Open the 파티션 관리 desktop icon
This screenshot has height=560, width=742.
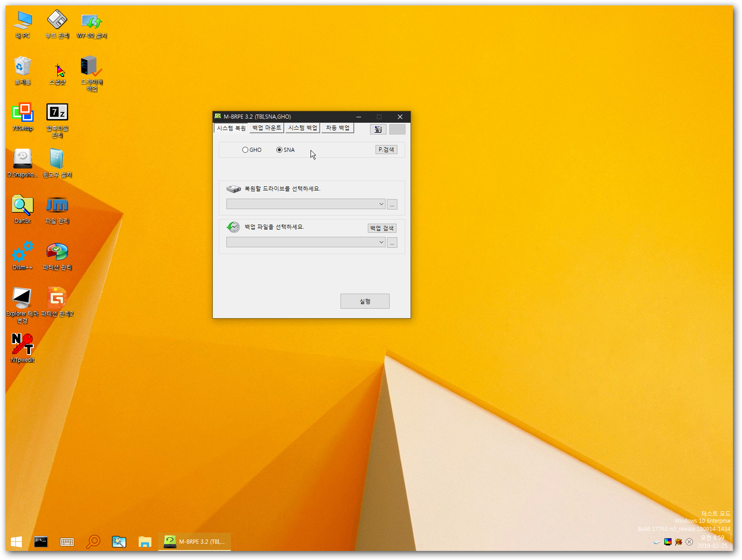[57, 256]
